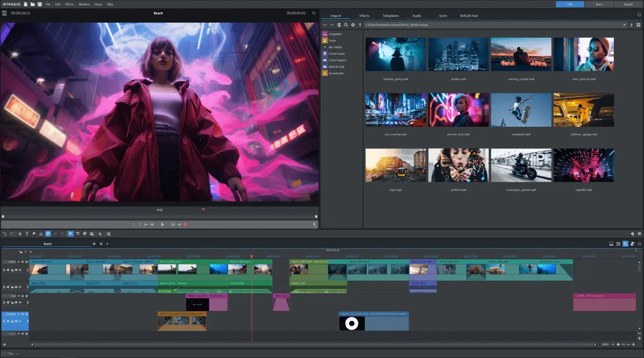Open the Video track type dropdown
644x358 pixels.
coord(20,261)
